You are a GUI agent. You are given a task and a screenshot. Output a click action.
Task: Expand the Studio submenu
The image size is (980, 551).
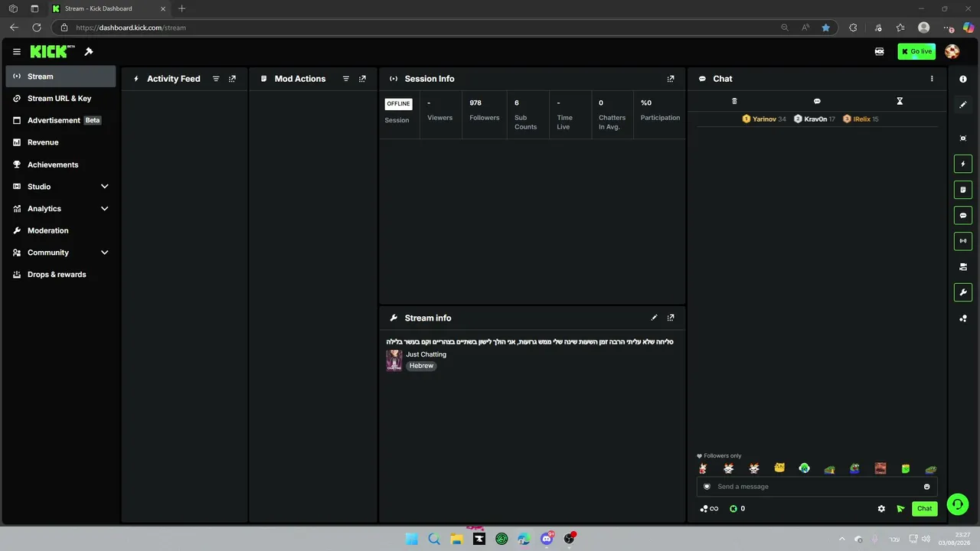coord(60,187)
